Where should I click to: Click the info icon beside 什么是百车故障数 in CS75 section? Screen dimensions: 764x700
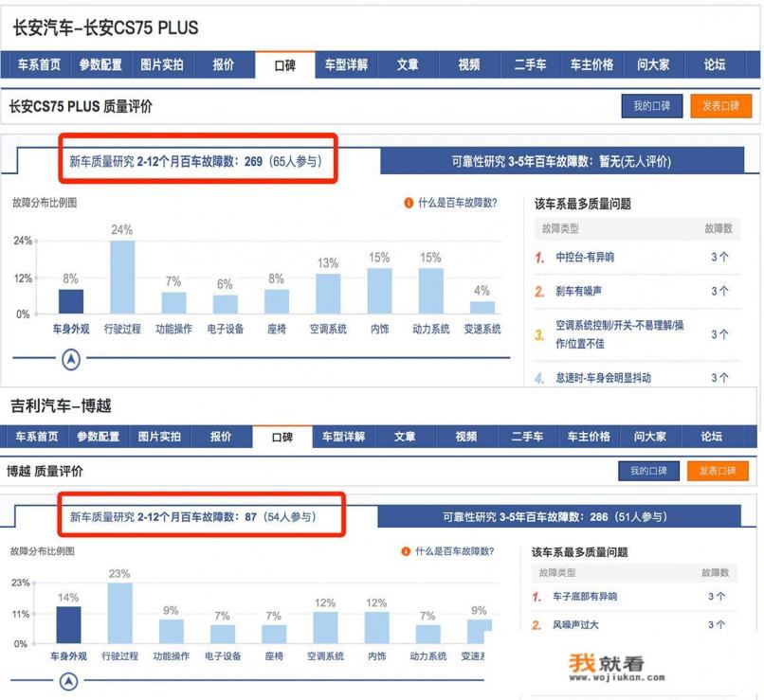409,203
